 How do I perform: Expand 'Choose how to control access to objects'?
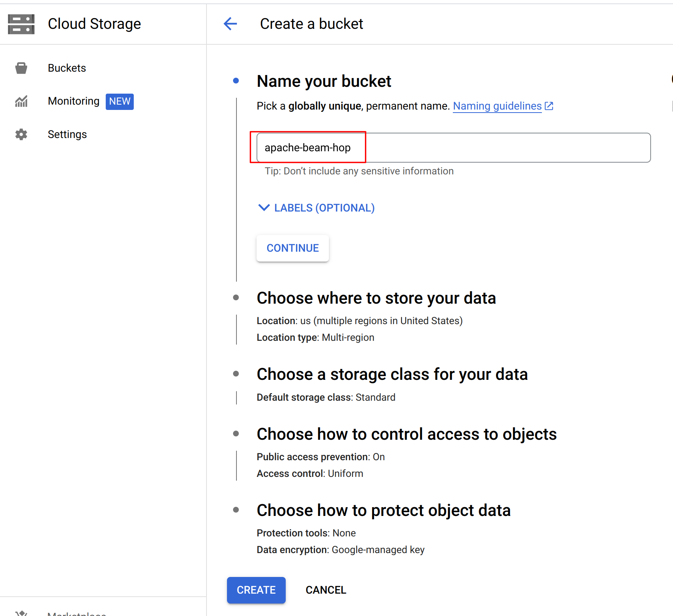point(406,434)
